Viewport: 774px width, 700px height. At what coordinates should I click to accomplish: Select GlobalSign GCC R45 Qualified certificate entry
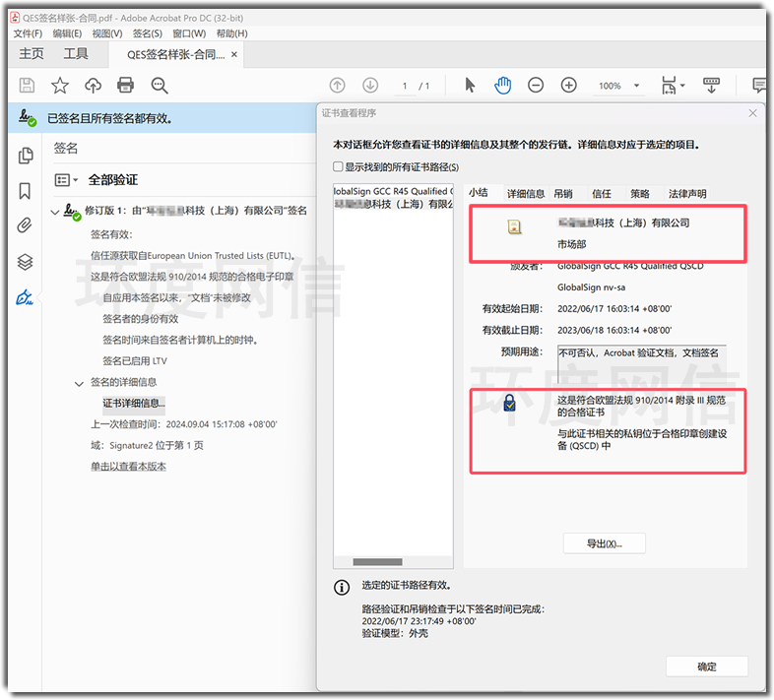point(394,191)
